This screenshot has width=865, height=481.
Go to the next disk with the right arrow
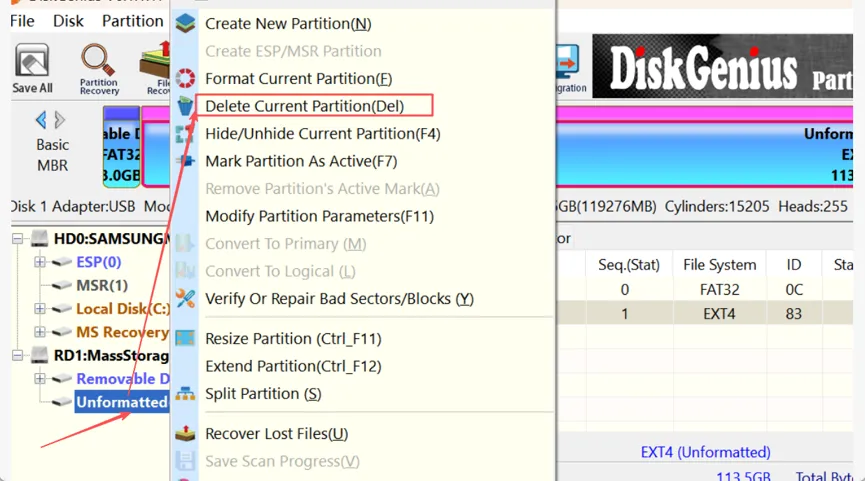(60, 120)
